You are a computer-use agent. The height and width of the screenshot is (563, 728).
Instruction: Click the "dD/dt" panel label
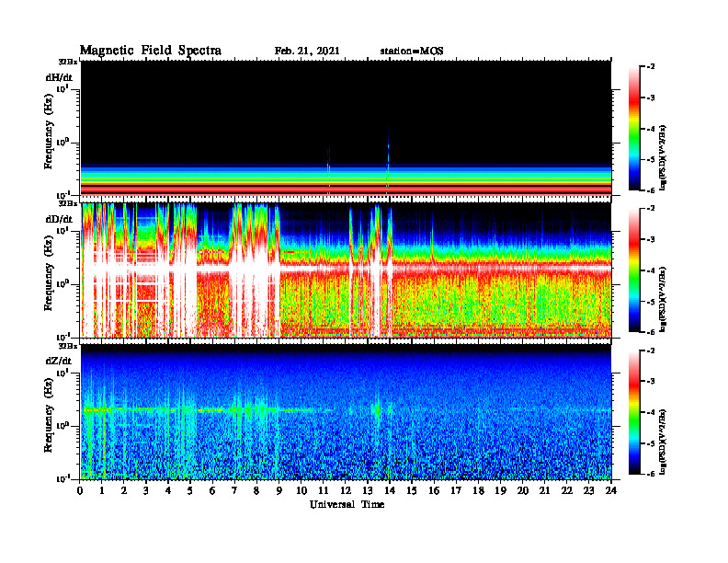point(59,219)
